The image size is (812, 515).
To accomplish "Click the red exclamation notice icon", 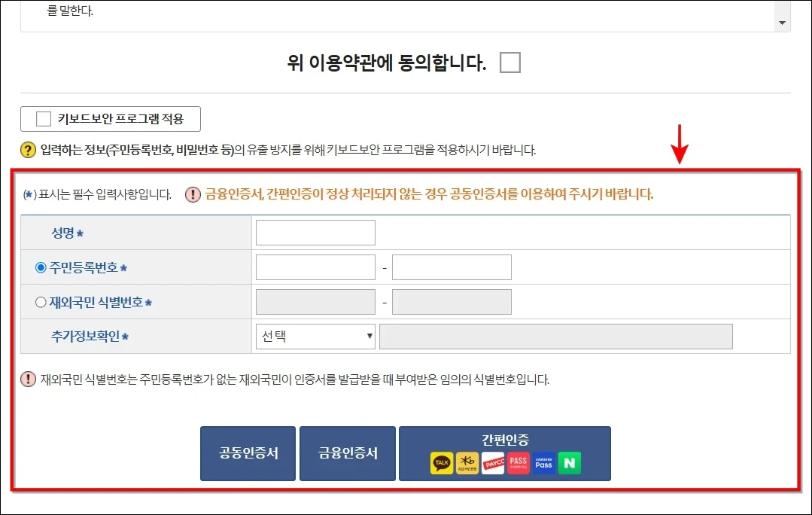I will [x=191, y=194].
